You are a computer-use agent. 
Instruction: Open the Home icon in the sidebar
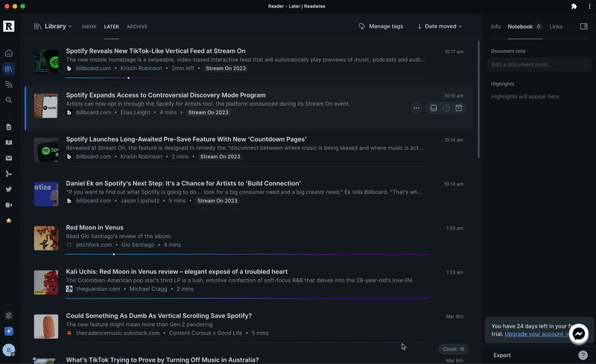coord(9,53)
